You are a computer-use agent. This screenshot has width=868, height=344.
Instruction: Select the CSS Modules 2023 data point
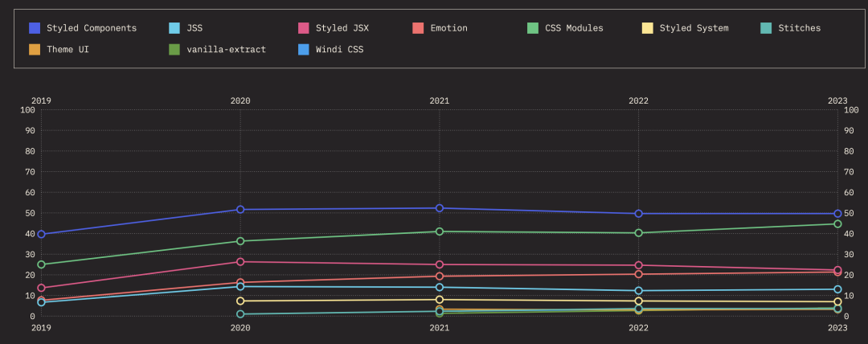click(x=837, y=224)
